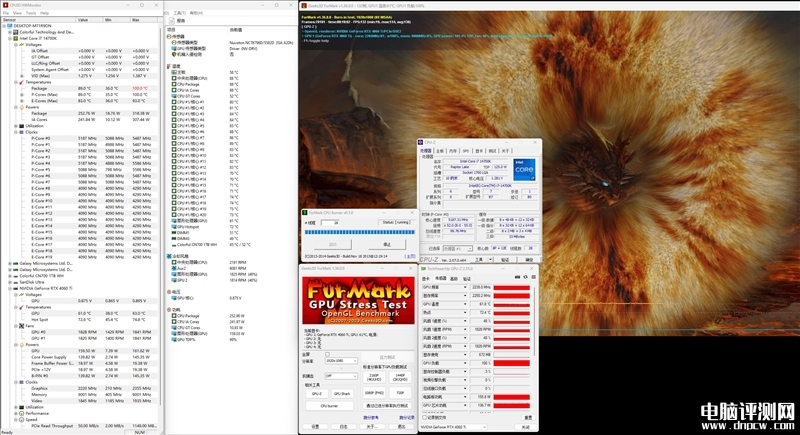Viewport: 800px width, 435px height.
Task: Click the GPU 负载 red graph bar in GPU-Z
Action: [512, 363]
